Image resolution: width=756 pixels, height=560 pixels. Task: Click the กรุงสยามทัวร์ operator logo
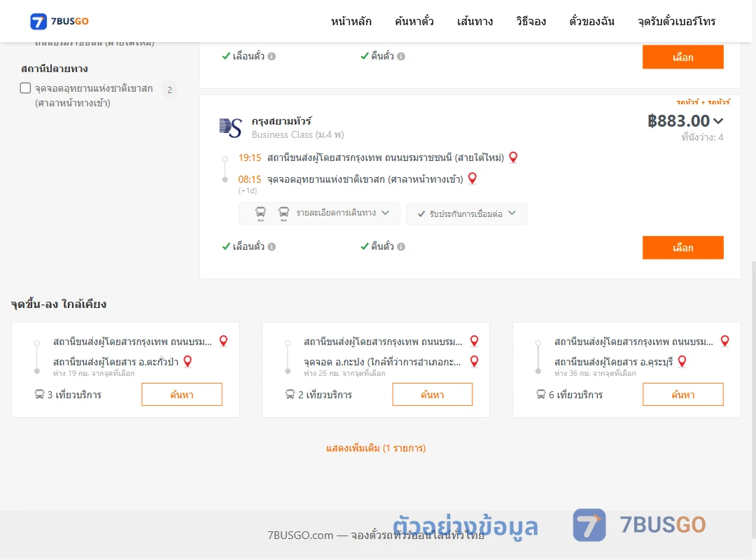pyautogui.click(x=230, y=128)
